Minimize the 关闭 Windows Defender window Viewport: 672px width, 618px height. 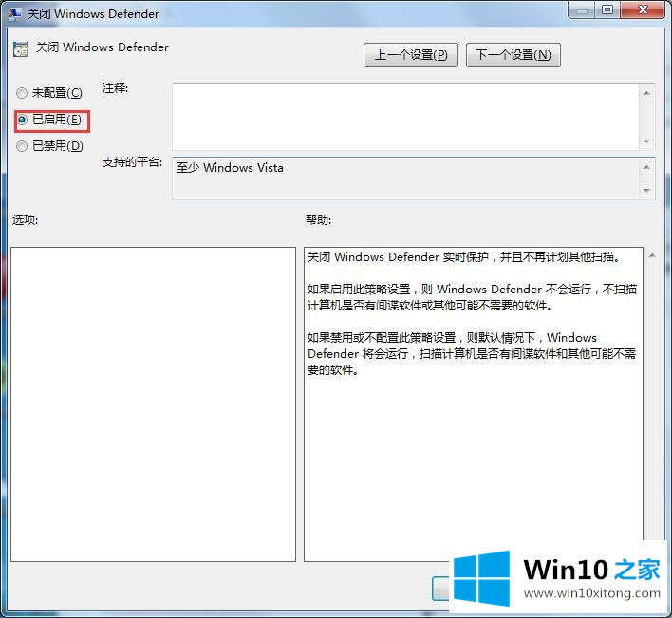coord(582,9)
